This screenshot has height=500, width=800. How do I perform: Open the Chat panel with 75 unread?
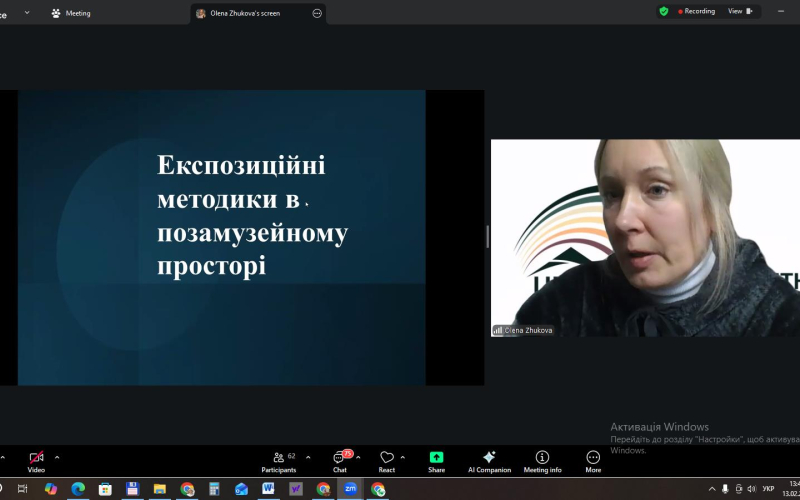(340, 462)
